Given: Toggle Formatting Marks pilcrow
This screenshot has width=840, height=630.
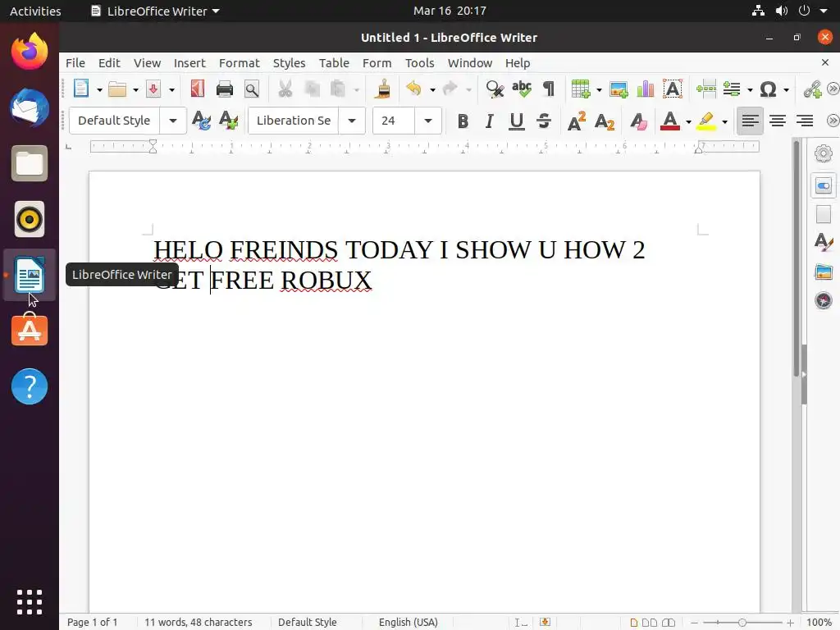Looking at the screenshot, I should [x=549, y=89].
